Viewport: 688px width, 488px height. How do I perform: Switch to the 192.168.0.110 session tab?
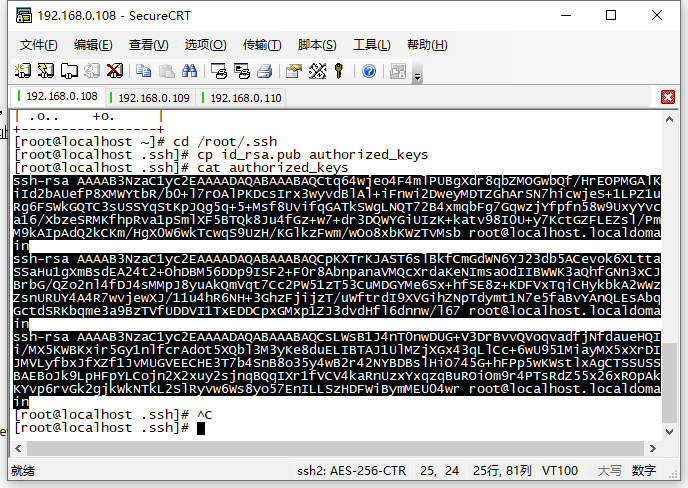[x=242, y=98]
